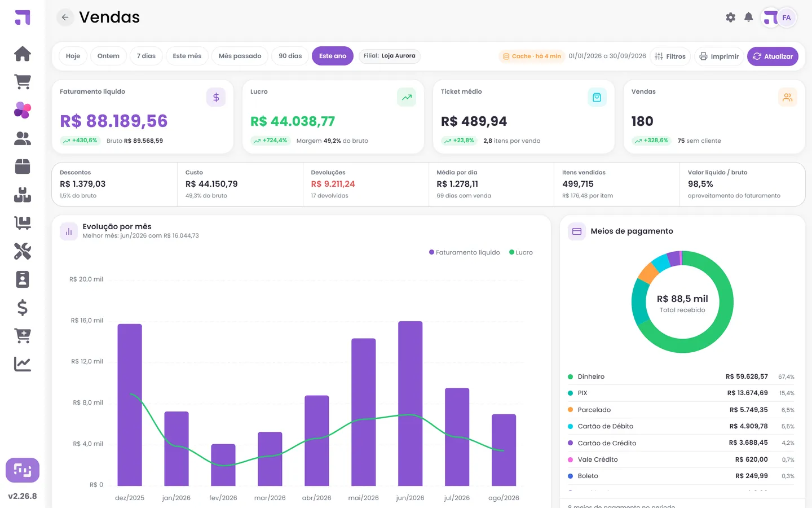Screen dimensions: 812x508
Task: Click the +430,6% growth badge
Action: click(x=80, y=141)
